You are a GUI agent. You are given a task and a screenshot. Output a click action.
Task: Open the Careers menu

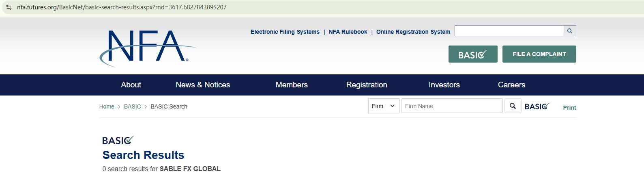pos(511,85)
